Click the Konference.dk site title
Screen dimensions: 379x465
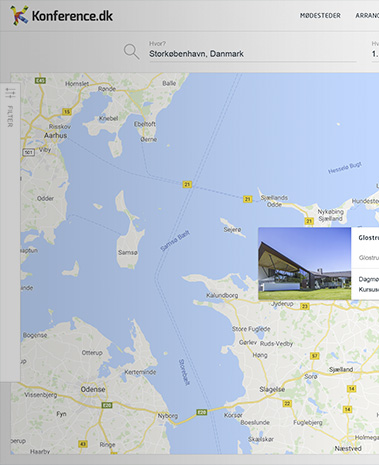click(x=72, y=16)
